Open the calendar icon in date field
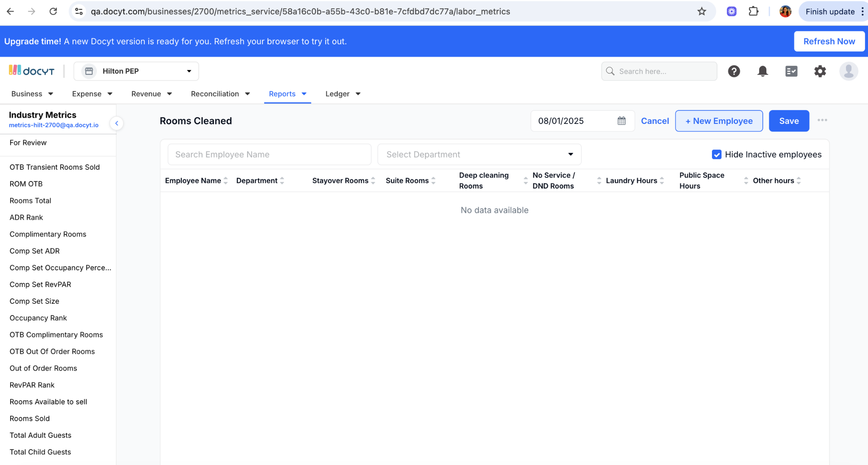The width and height of the screenshot is (868, 465). pos(621,121)
